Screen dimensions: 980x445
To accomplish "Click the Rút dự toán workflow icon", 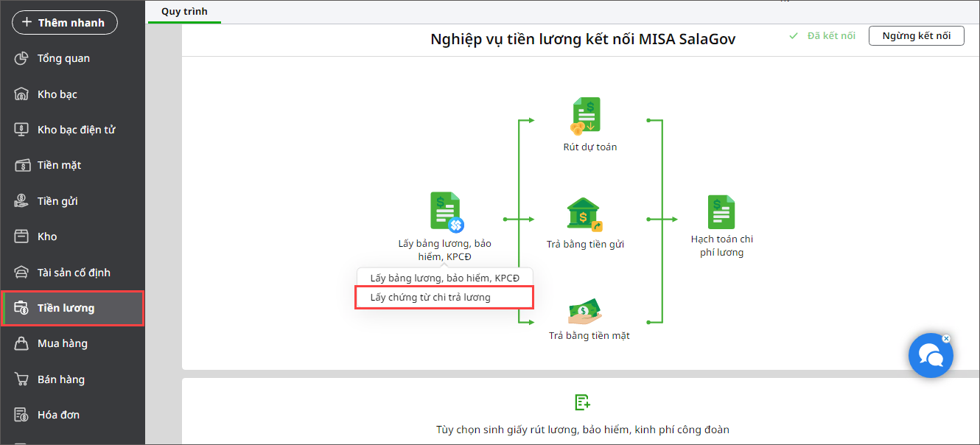I will 587,116.
